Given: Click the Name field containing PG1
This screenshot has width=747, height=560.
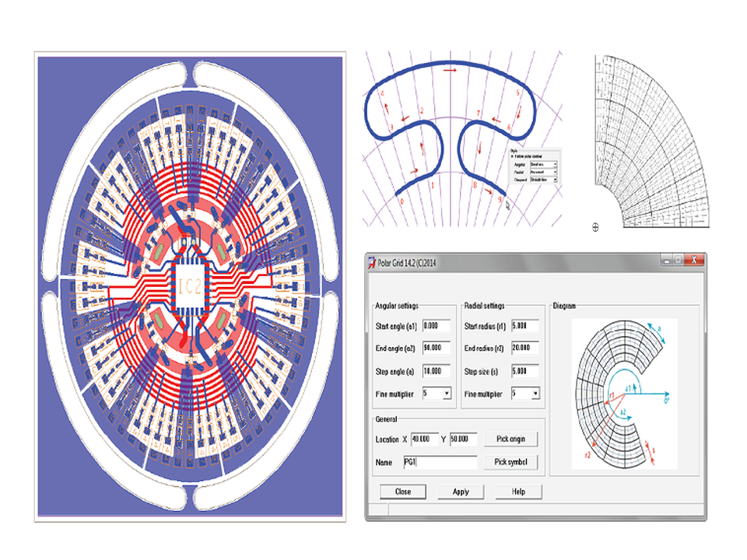Looking at the screenshot, I should coord(440,462).
